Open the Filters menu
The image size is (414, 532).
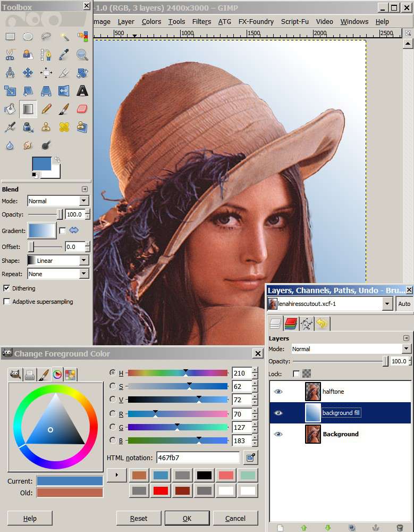(x=201, y=22)
